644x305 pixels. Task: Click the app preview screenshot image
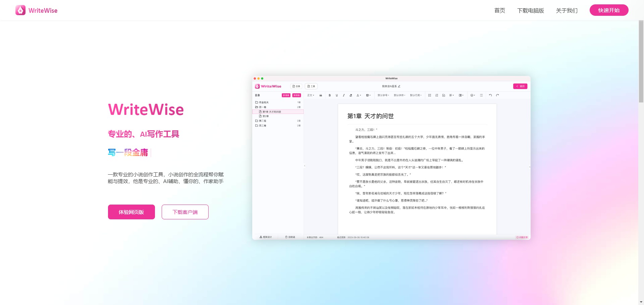click(391, 158)
